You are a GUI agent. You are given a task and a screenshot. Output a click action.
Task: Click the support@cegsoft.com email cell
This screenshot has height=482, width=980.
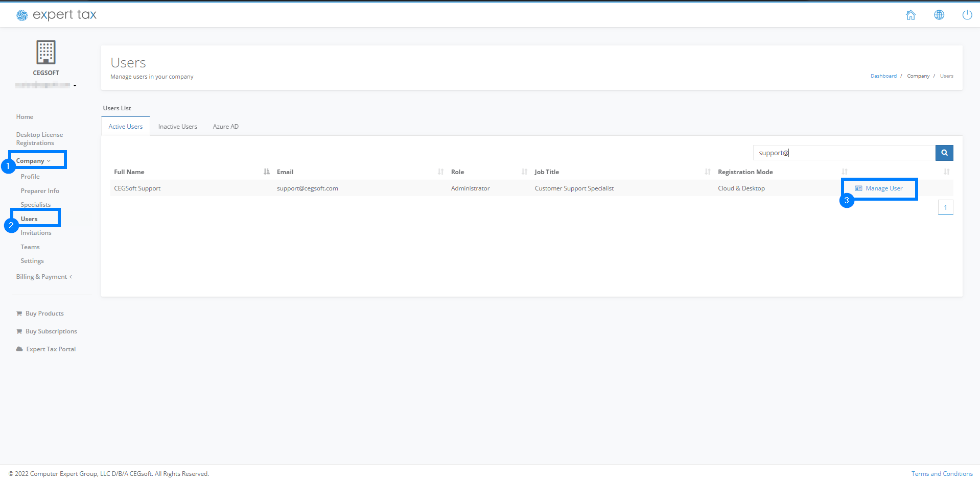308,188
